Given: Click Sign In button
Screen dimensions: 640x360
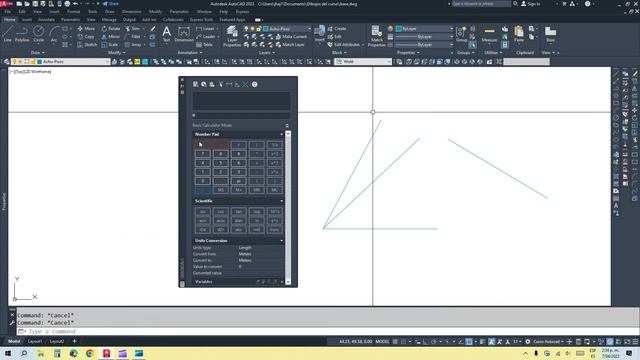Looking at the screenshot, I should click(531, 4).
